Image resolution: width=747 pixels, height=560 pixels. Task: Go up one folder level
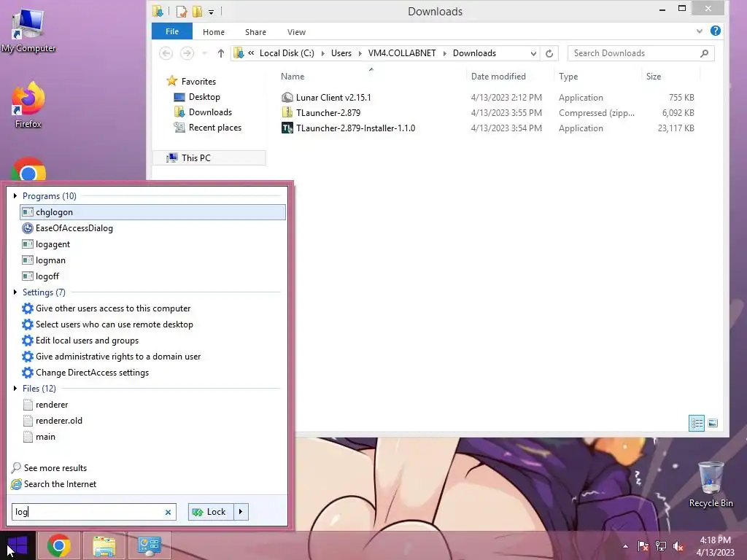click(x=220, y=53)
